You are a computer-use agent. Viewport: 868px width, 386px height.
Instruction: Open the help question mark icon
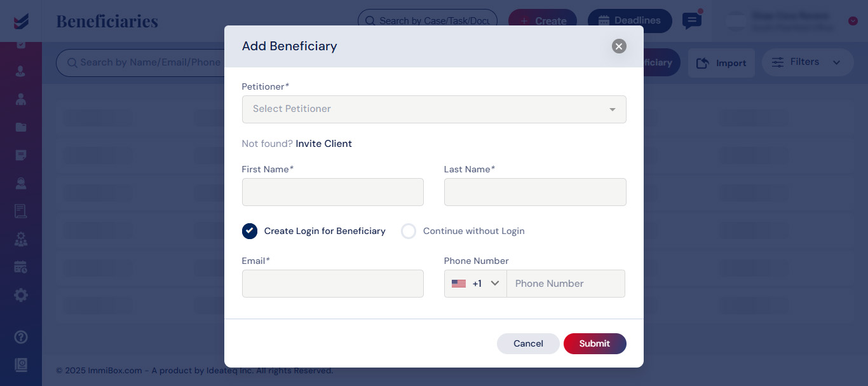pyautogui.click(x=21, y=337)
